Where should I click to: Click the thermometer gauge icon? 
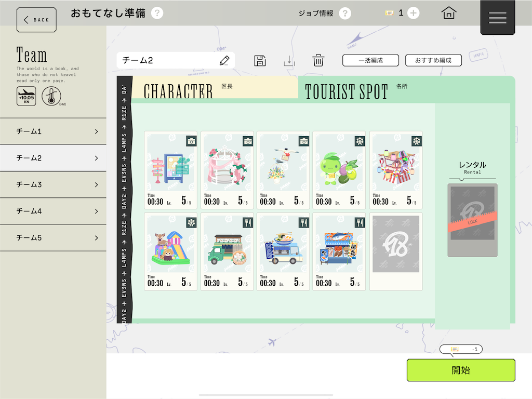(x=51, y=96)
